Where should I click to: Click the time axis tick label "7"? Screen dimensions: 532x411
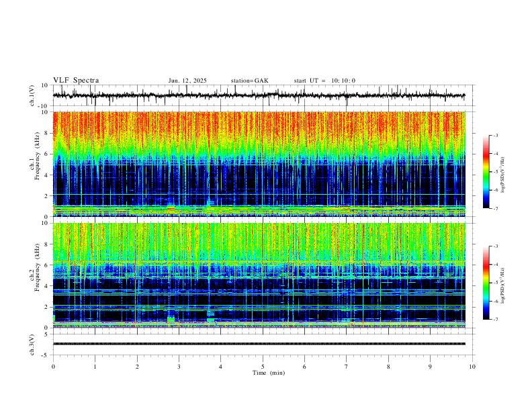pos(347,367)
